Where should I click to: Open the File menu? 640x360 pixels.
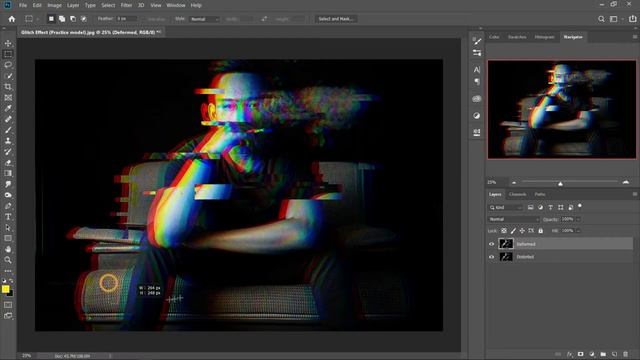tap(23, 5)
